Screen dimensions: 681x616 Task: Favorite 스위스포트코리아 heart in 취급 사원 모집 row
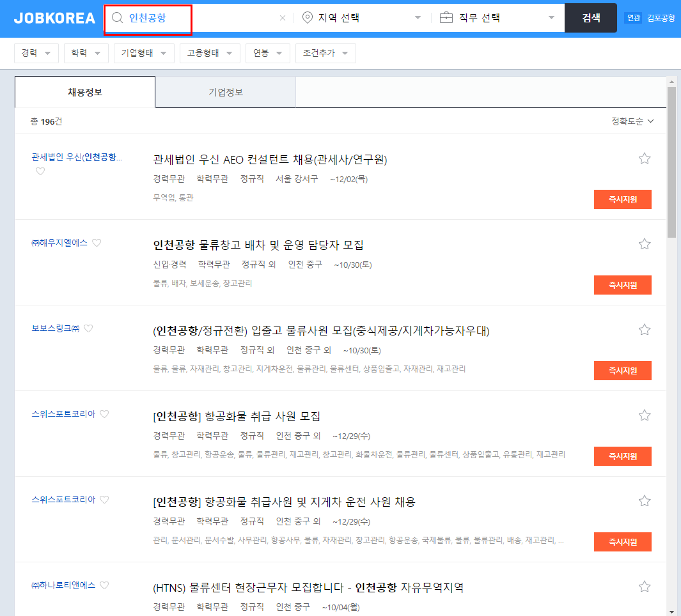(x=104, y=413)
